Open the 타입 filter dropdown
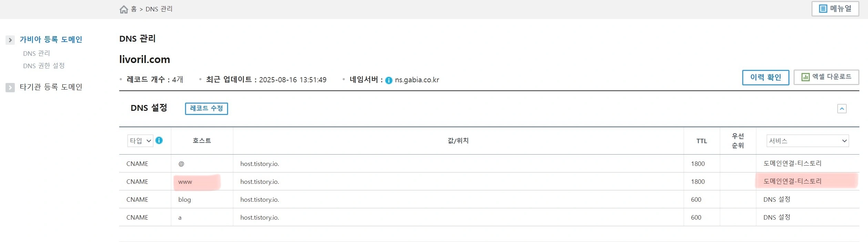Image resolution: width=868 pixels, height=242 pixels. [x=140, y=140]
